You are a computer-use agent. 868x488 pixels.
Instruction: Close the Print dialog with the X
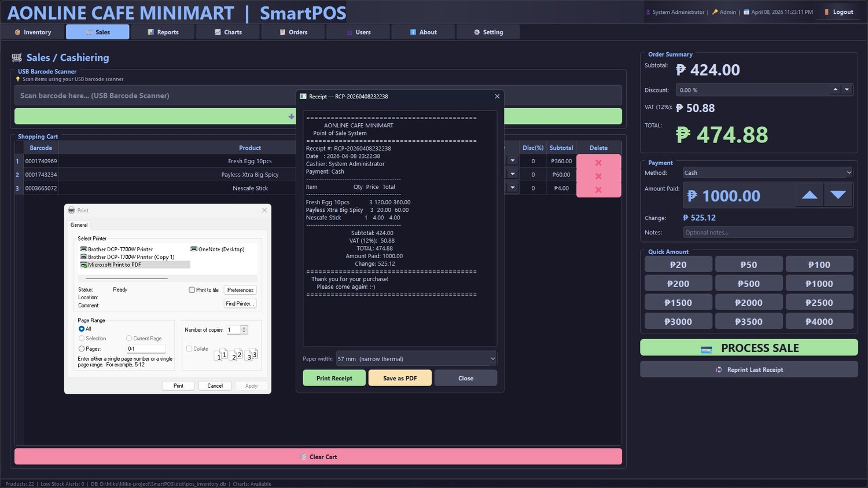(264, 210)
